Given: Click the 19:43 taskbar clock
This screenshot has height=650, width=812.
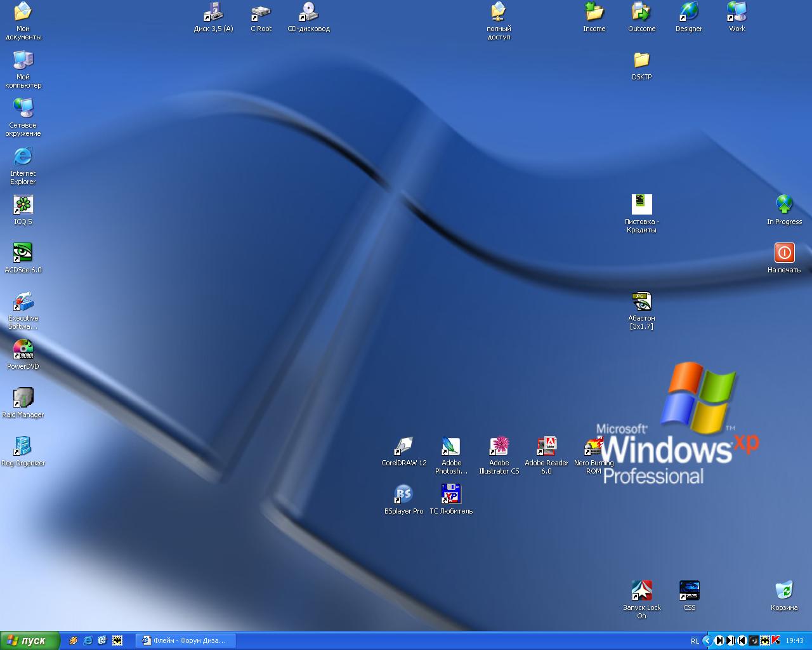Looking at the screenshot, I should pos(794,641).
